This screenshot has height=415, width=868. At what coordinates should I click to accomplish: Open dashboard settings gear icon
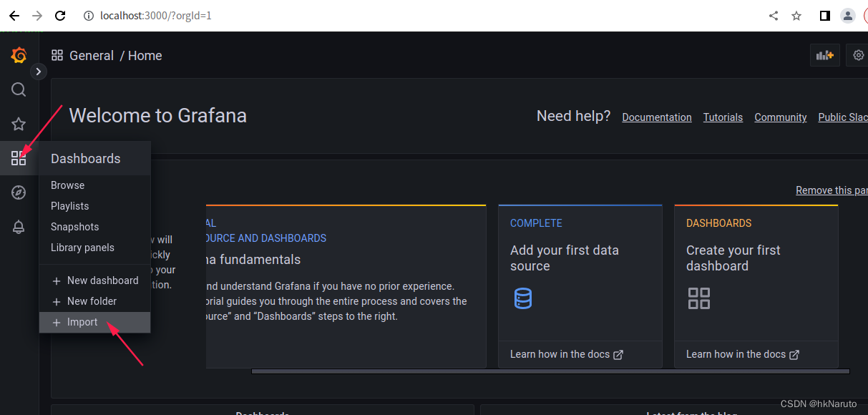pos(859,55)
